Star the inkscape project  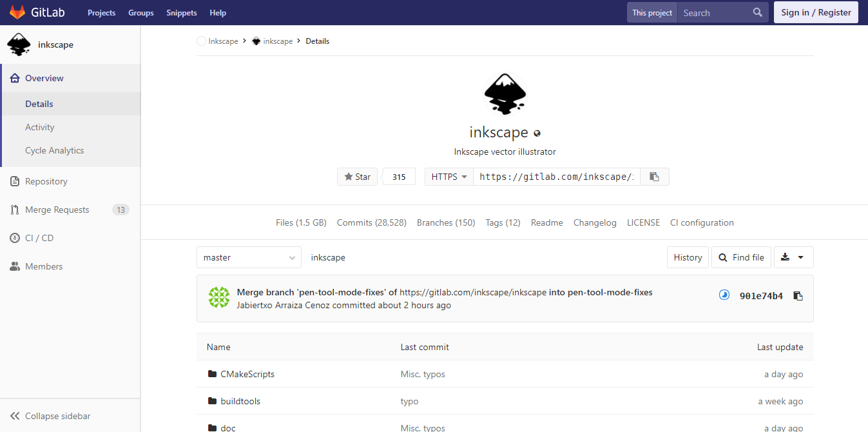pyautogui.click(x=357, y=177)
